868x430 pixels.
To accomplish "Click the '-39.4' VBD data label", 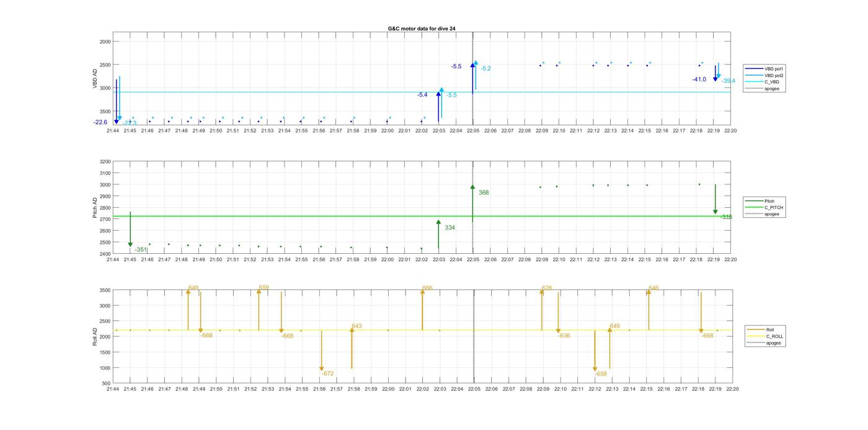I will (x=728, y=81).
